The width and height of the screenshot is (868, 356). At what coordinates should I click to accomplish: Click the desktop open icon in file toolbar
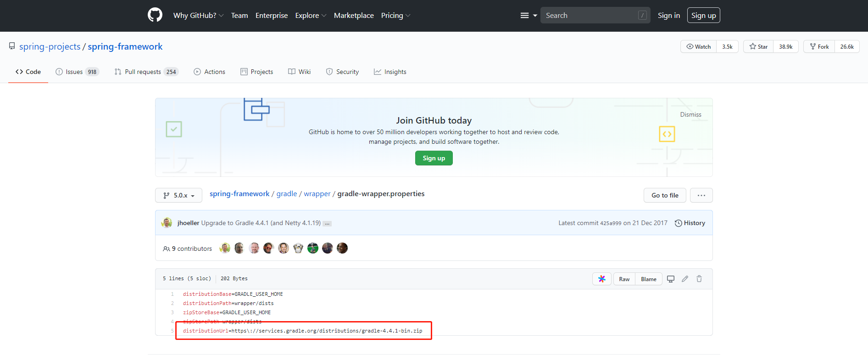coord(671,279)
